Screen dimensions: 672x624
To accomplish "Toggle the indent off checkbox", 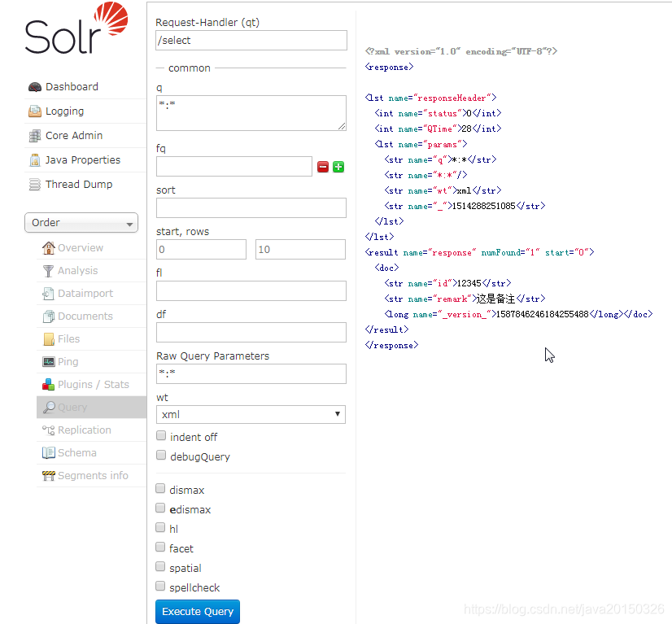I will coord(161,436).
